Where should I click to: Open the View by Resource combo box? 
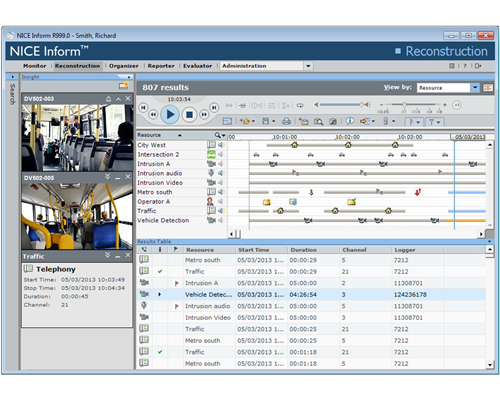coord(448,88)
